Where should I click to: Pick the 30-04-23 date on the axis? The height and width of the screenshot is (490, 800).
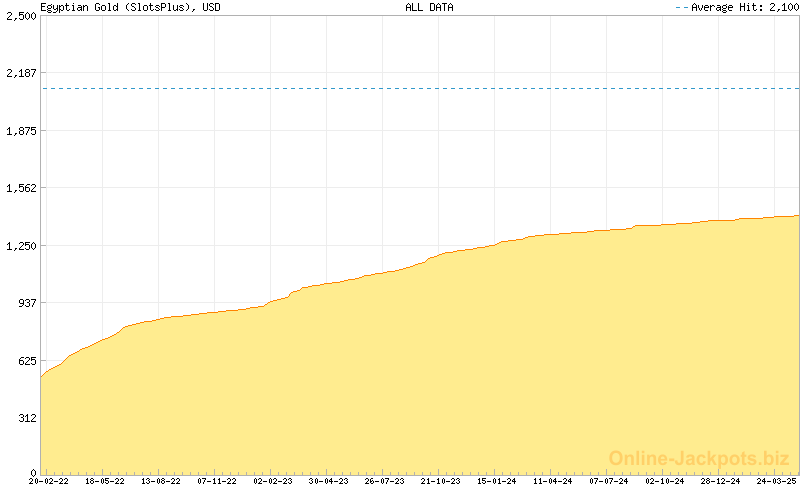[329, 481]
